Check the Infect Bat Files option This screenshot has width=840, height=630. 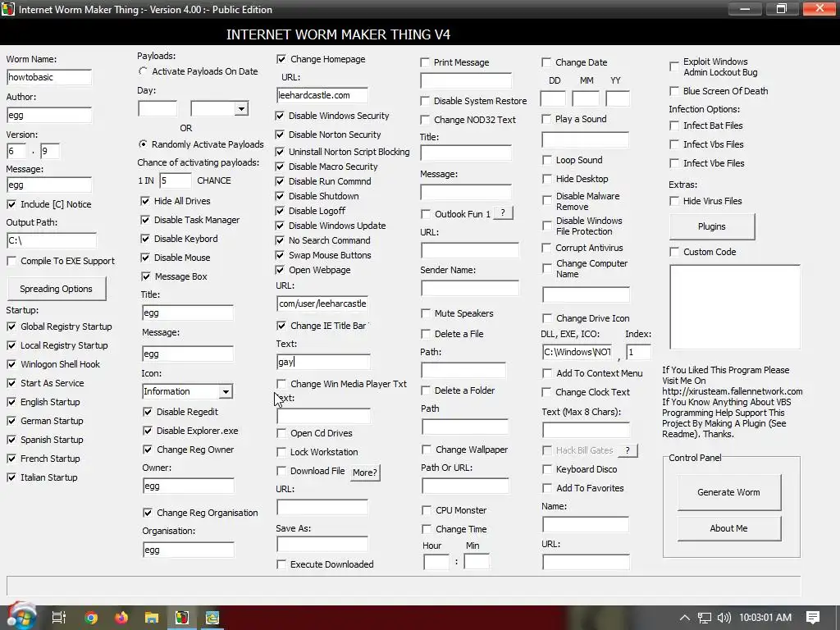pyautogui.click(x=674, y=126)
